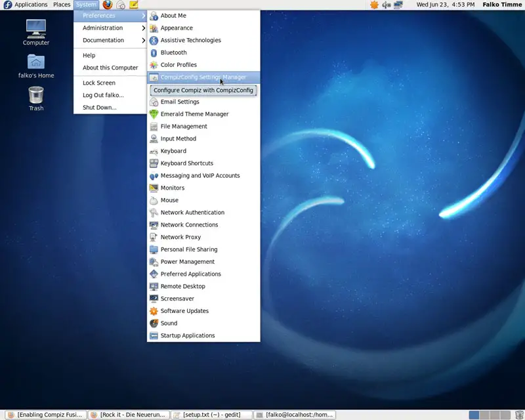Open the Trash desktop icon
Image resolution: width=525 pixels, height=420 pixels.
point(36,98)
